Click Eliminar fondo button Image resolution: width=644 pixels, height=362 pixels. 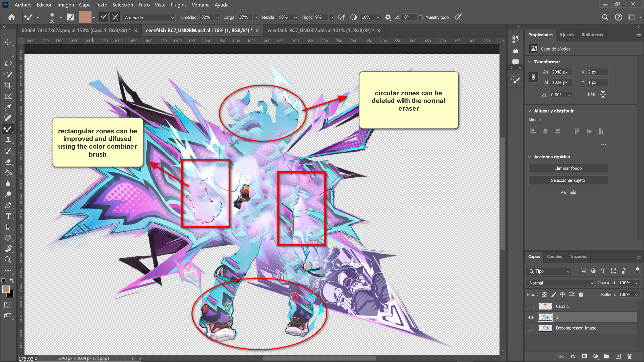click(x=568, y=168)
